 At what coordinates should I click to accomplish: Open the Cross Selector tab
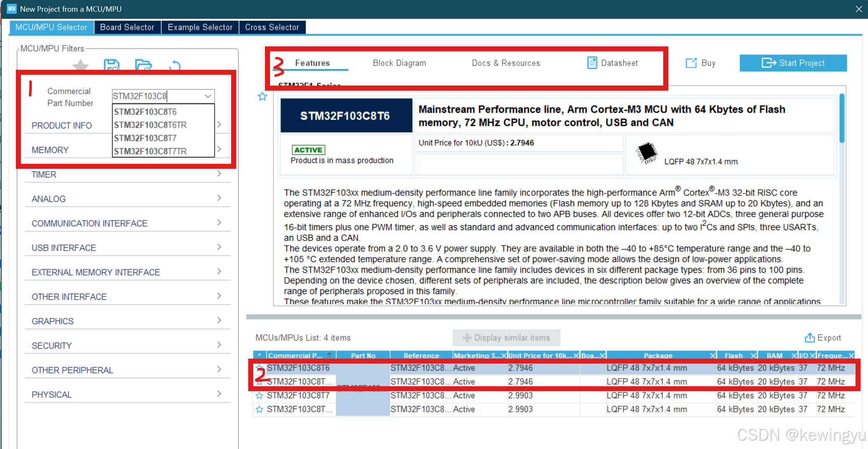click(272, 27)
